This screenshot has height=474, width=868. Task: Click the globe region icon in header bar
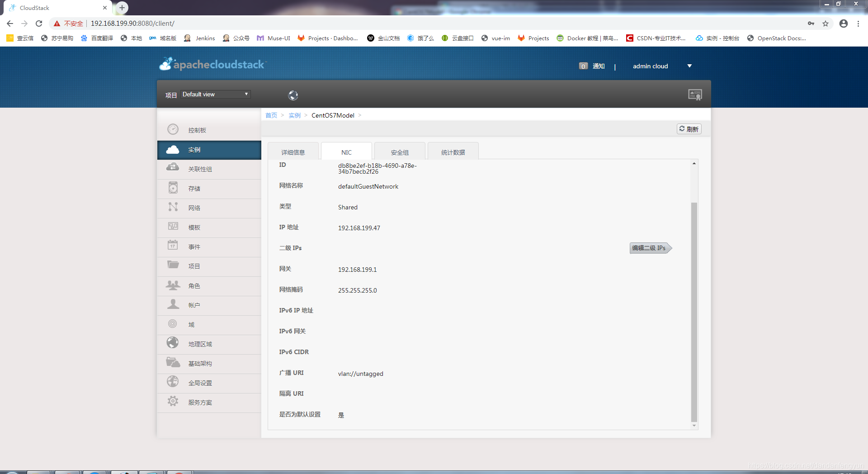(x=293, y=95)
